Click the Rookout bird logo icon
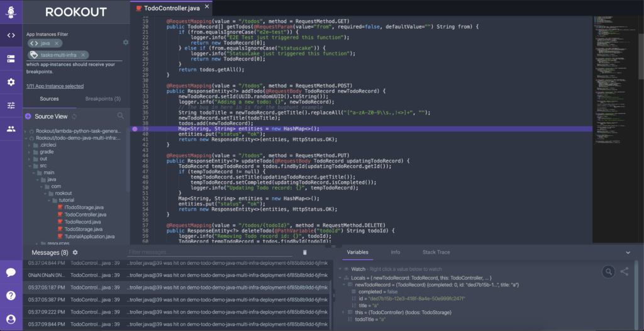Screen dimensions: 644x331 click(x=11, y=12)
